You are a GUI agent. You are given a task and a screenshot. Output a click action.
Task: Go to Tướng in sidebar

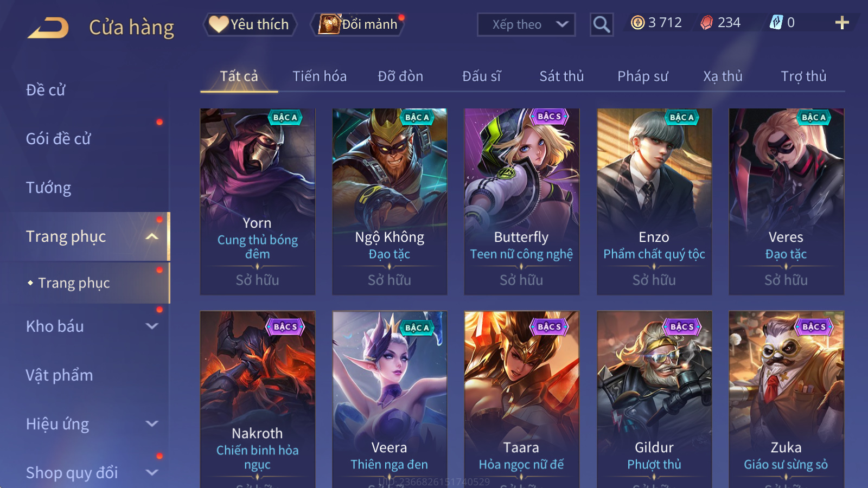click(48, 188)
